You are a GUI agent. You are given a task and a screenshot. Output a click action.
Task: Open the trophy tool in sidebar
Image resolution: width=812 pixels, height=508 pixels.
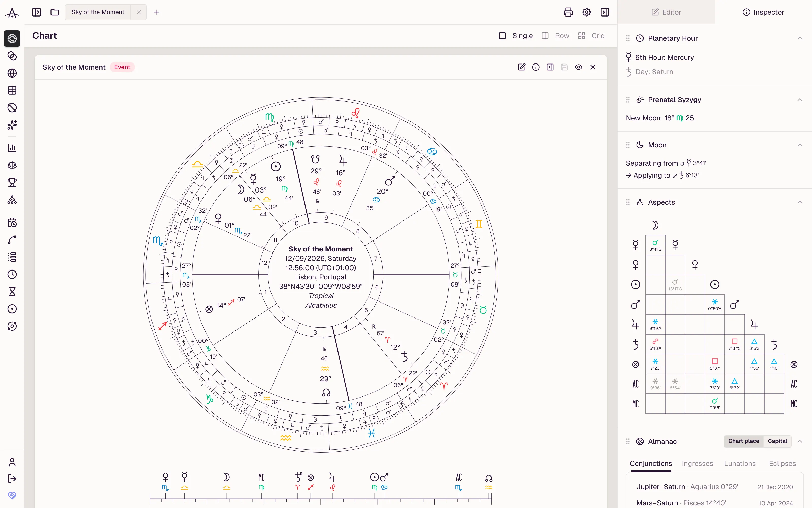[x=12, y=182]
